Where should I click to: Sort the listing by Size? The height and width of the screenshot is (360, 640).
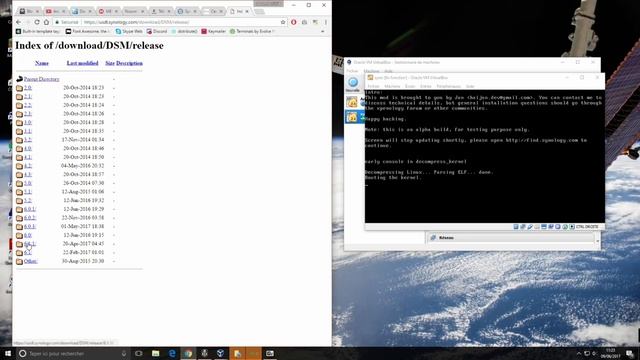(x=110, y=63)
